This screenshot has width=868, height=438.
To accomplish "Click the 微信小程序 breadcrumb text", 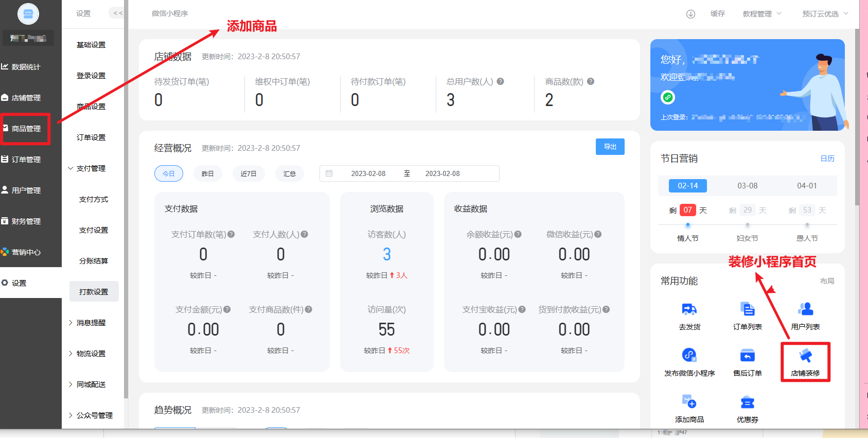I will (x=170, y=13).
